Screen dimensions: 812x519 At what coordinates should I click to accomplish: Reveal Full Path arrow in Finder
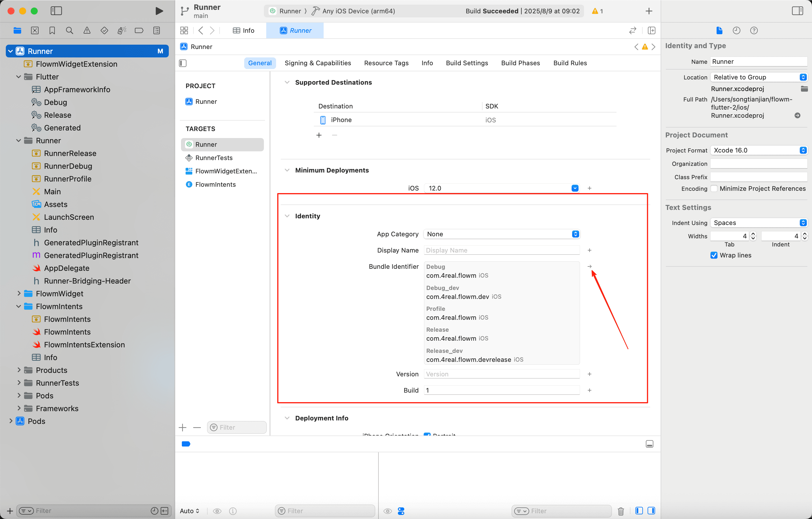[797, 115]
